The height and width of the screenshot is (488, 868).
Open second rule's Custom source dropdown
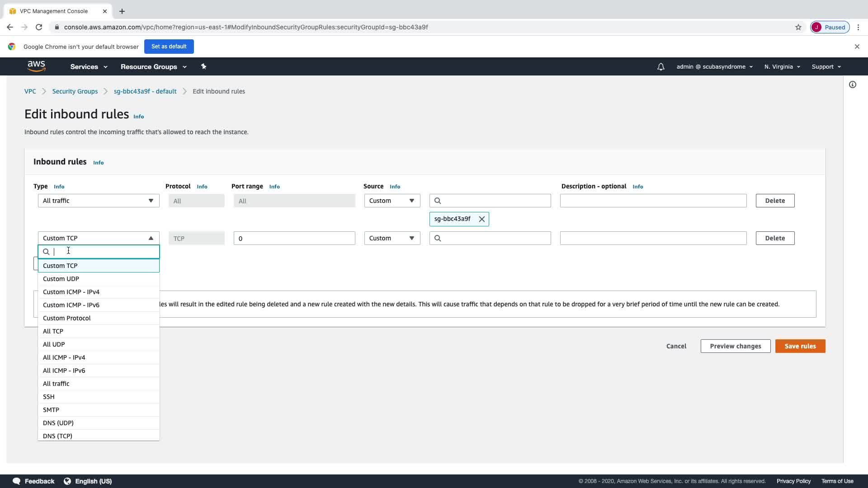point(392,238)
